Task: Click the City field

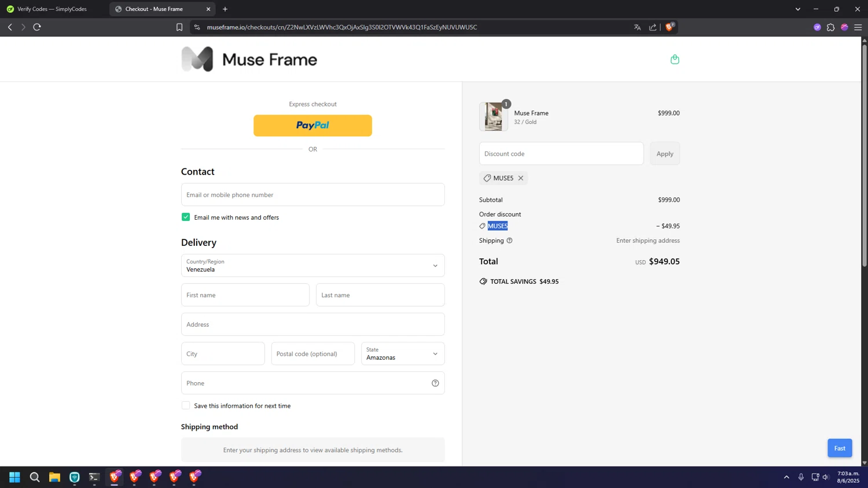Action: pyautogui.click(x=223, y=353)
